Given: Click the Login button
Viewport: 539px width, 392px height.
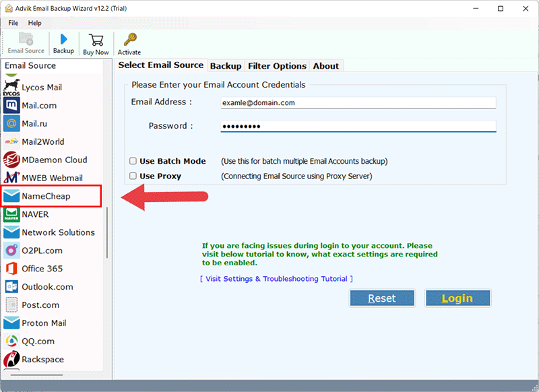Looking at the screenshot, I should [x=457, y=298].
